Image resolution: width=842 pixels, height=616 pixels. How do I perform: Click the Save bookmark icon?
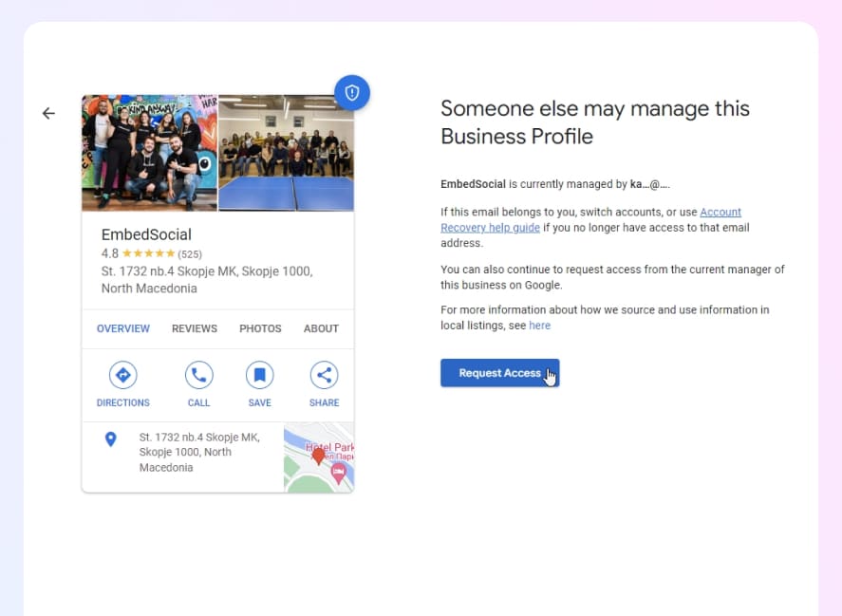[259, 375]
